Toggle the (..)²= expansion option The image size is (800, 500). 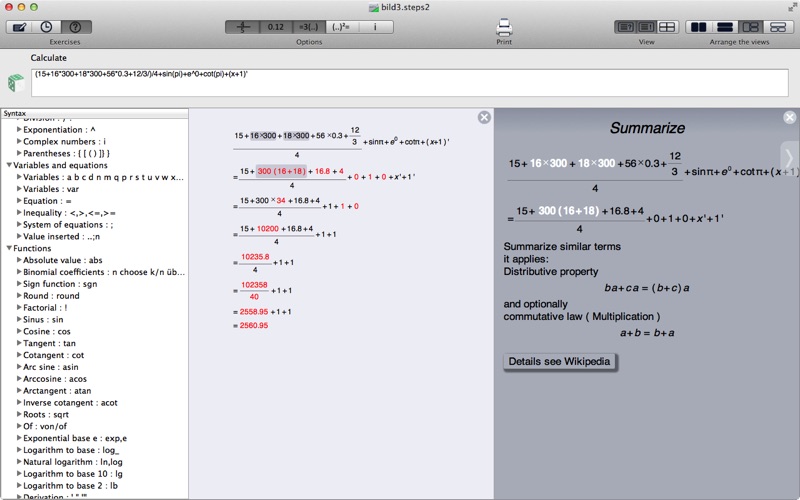[x=341, y=27]
